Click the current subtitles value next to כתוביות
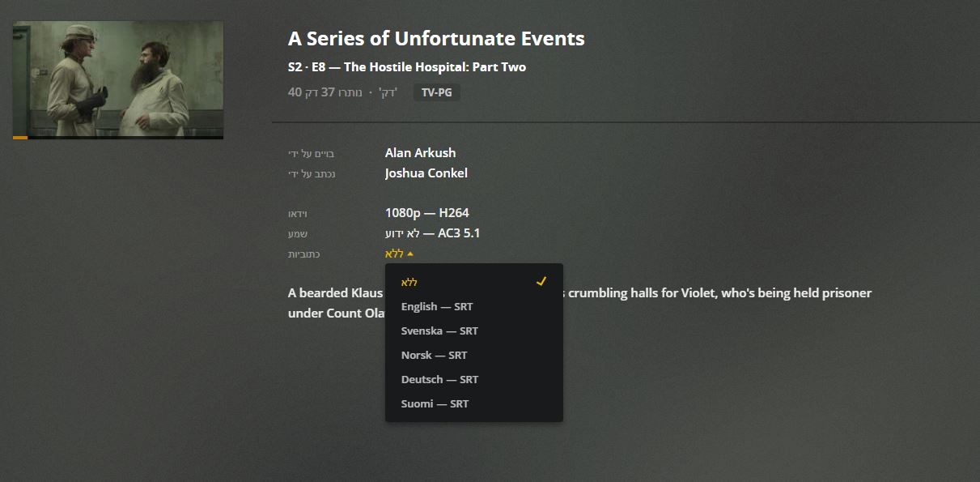This screenshot has width=980, height=482. click(394, 254)
